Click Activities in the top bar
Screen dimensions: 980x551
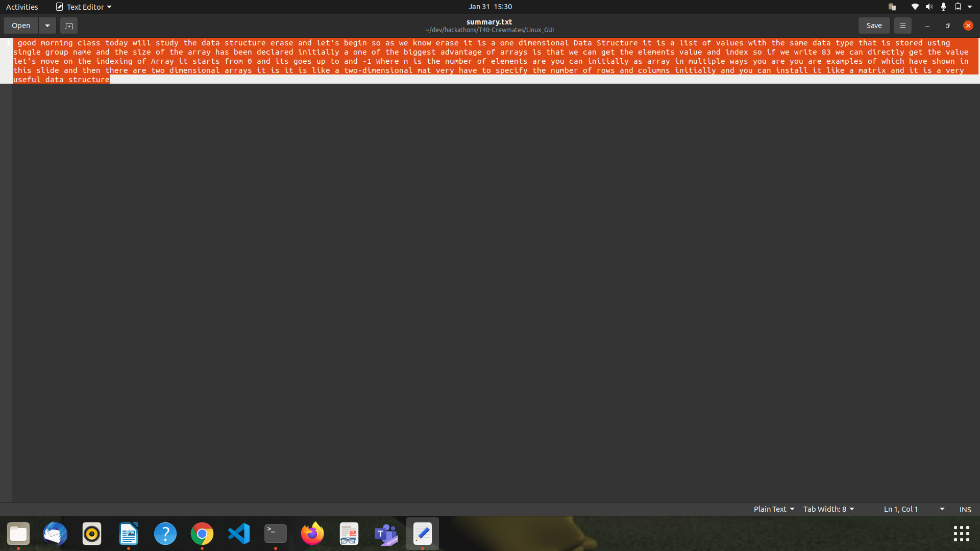click(x=22, y=7)
